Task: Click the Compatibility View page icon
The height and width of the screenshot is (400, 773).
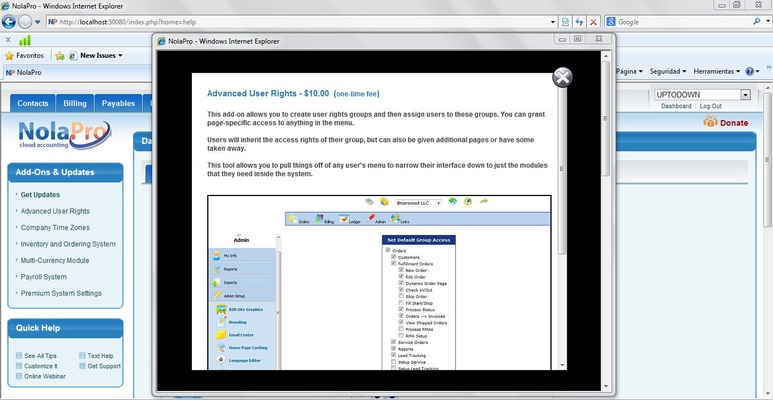Action: (565, 22)
